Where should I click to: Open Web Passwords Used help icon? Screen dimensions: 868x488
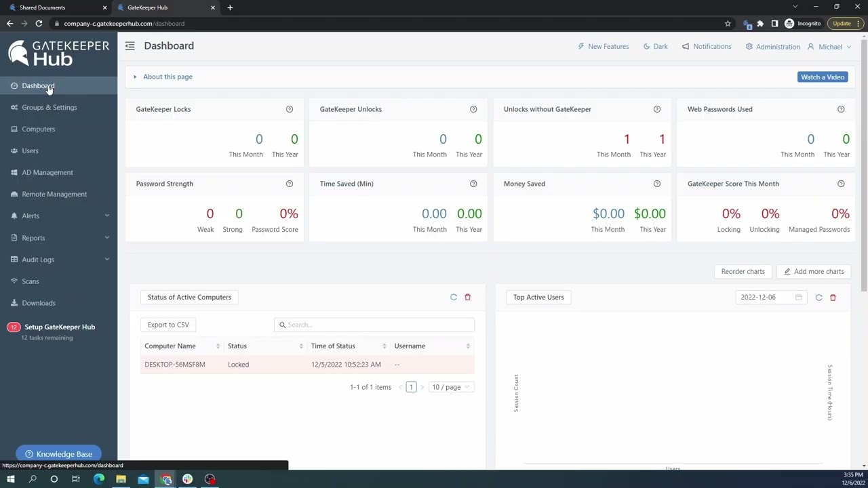[841, 109]
